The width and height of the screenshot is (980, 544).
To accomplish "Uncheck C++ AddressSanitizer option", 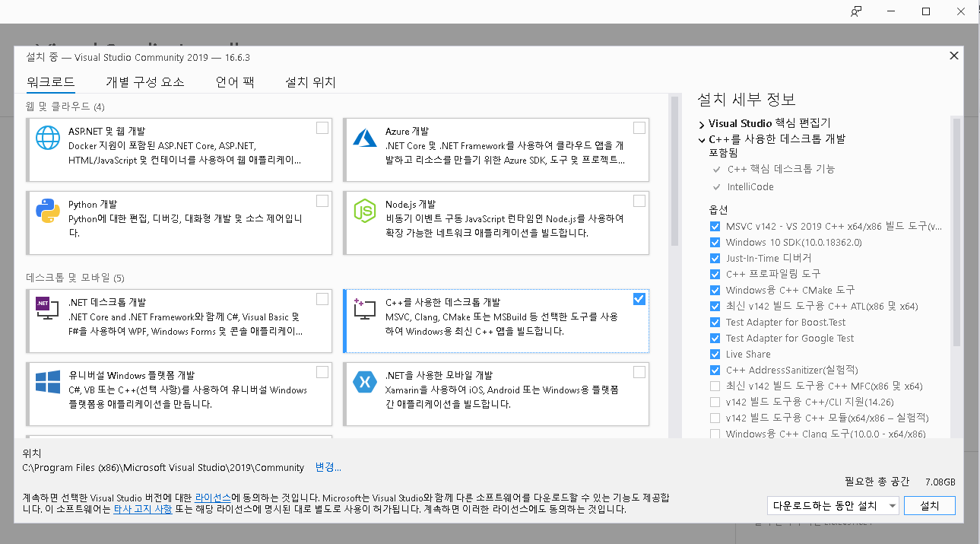I will (x=715, y=371).
